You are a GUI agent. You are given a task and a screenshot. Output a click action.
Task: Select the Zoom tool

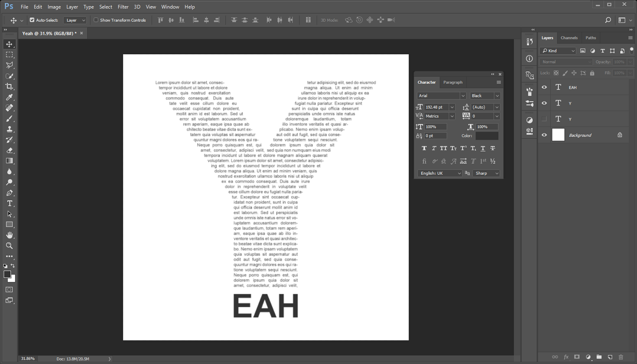(x=9, y=246)
